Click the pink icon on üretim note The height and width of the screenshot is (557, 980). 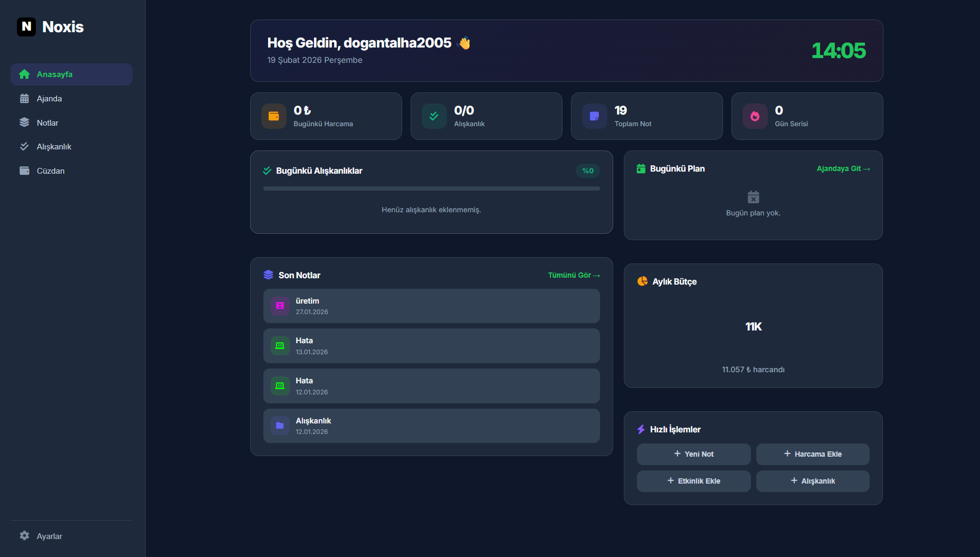point(280,306)
